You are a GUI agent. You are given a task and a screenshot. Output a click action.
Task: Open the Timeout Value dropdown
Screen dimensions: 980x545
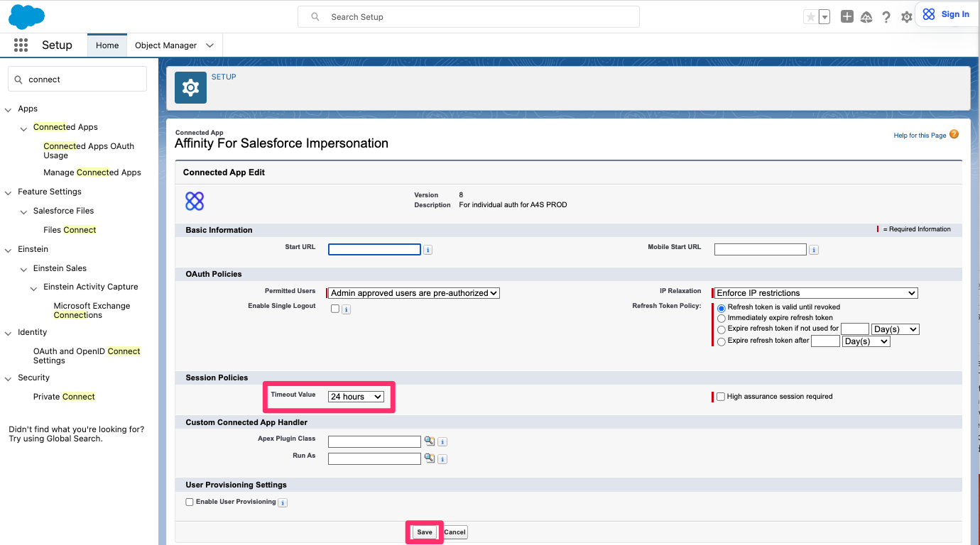point(356,396)
